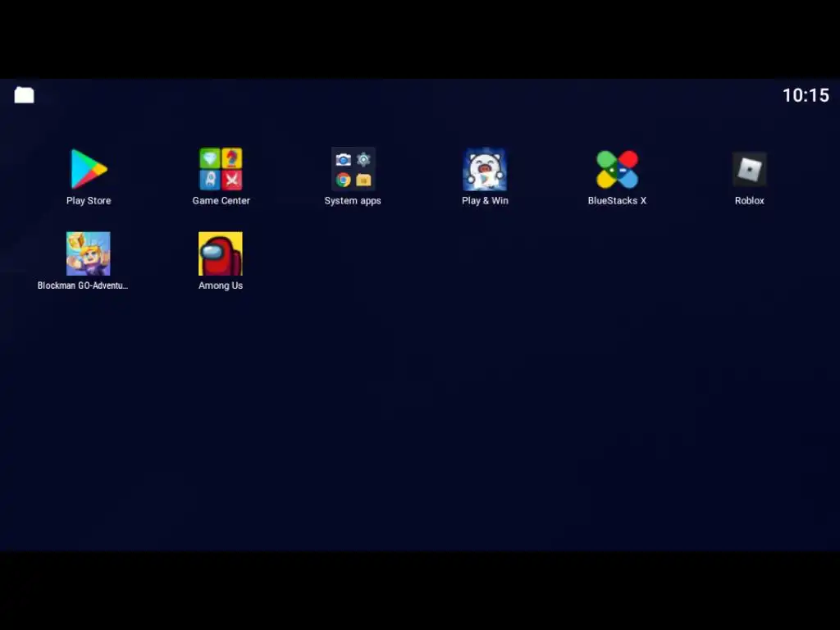Image resolution: width=840 pixels, height=630 pixels.
Task: Click the "System apps" label
Action: 353,201
